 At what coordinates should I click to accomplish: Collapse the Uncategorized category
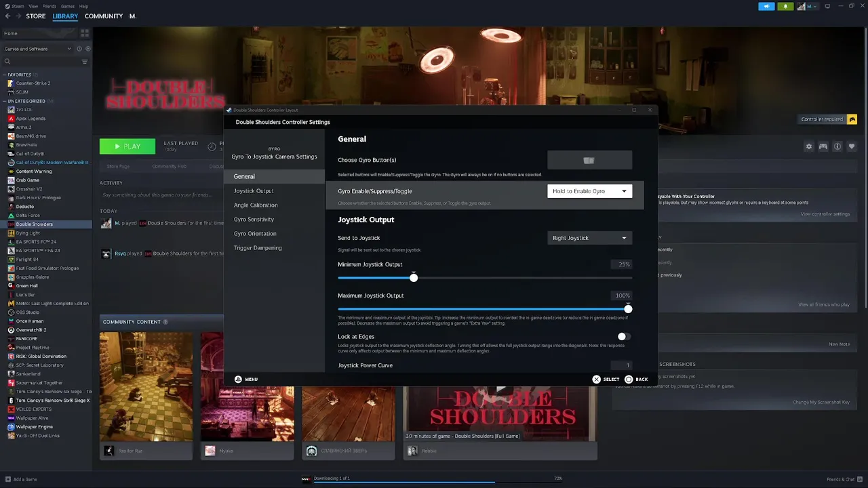click(x=5, y=101)
